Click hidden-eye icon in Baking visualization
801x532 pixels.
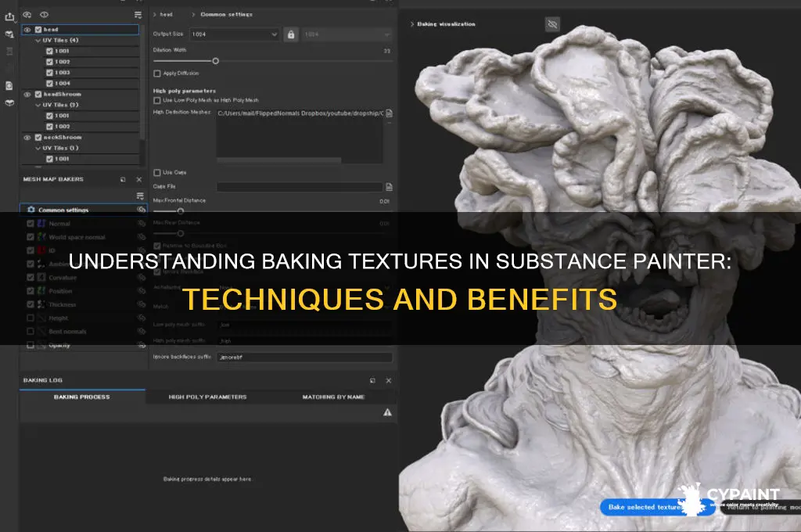point(552,24)
